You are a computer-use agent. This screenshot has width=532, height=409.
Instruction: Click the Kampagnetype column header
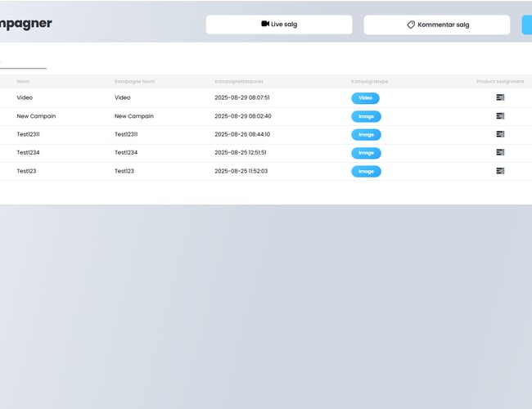(369, 82)
